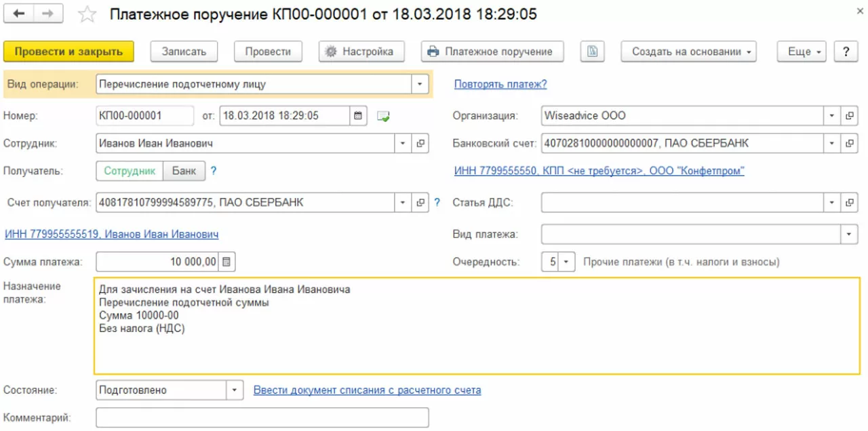The image size is (868, 431).
Task: Expand the Состояние dropdown
Action: 235,390
